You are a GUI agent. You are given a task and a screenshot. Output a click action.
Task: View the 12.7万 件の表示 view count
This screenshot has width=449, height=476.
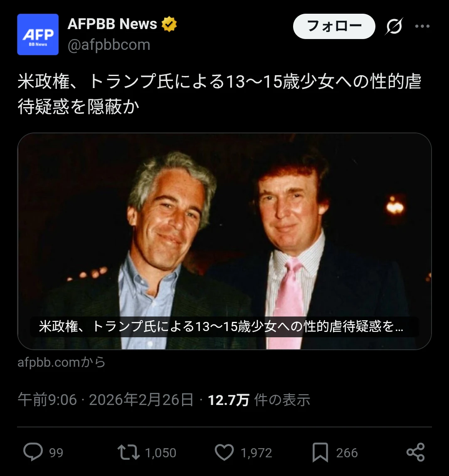(259, 400)
